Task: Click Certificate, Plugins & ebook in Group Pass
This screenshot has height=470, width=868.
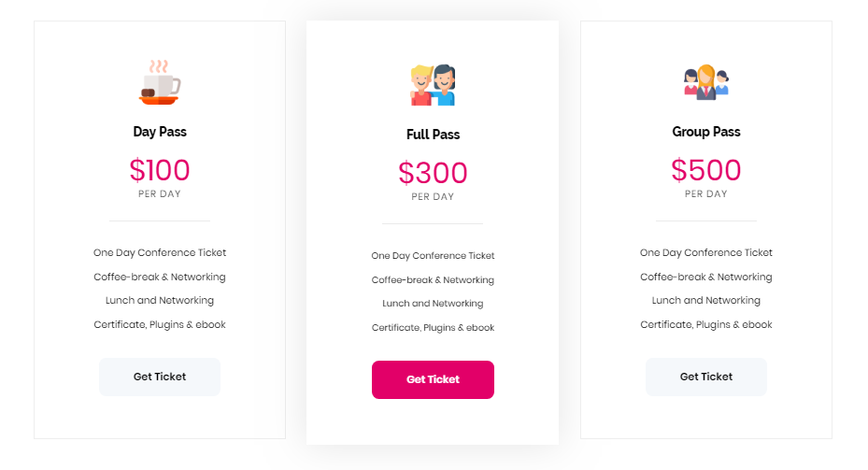Action: point(706,324)
